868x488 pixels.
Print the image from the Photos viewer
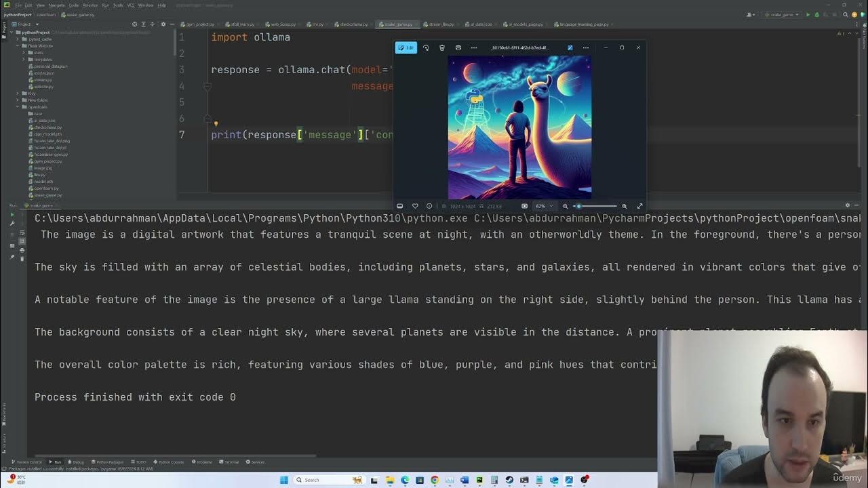pyautogui.click(x=458, y=47)
